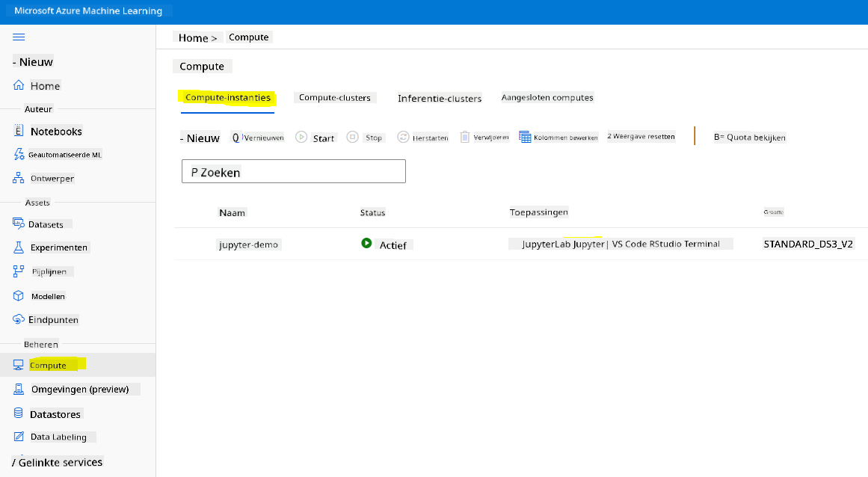Click the Kolommen bewerken table icon
The height and width of the screenshot is (477, 868).
[x=525, y=137]
